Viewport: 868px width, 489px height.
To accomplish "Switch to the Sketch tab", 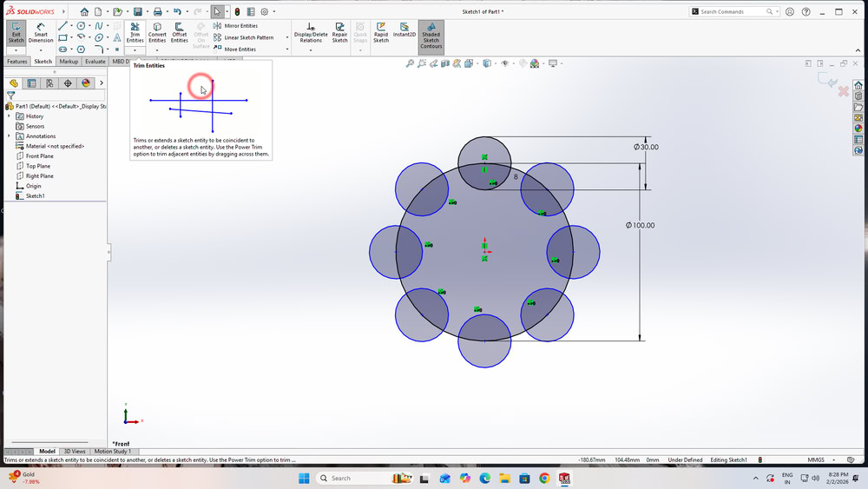I will pyautogui.click(x=43, y=62).
